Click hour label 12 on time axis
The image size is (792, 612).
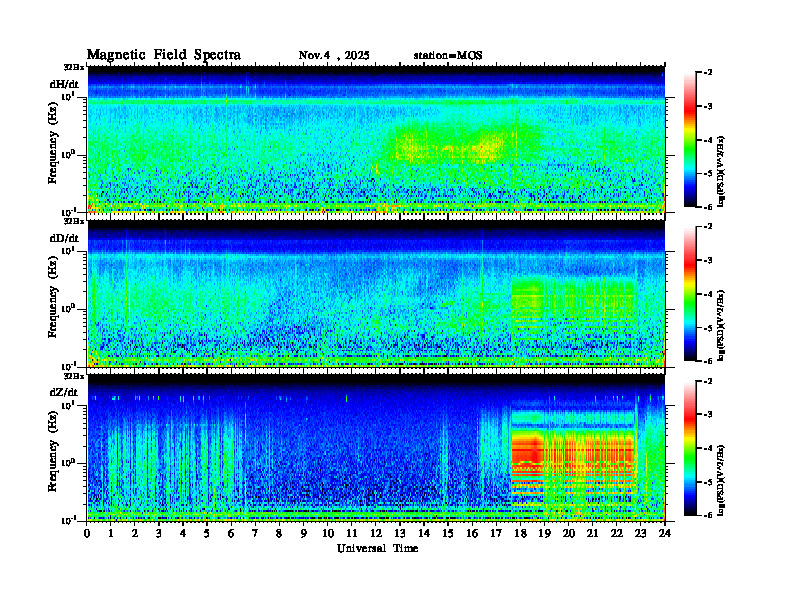pyautogui.click(x=376, y=533)
